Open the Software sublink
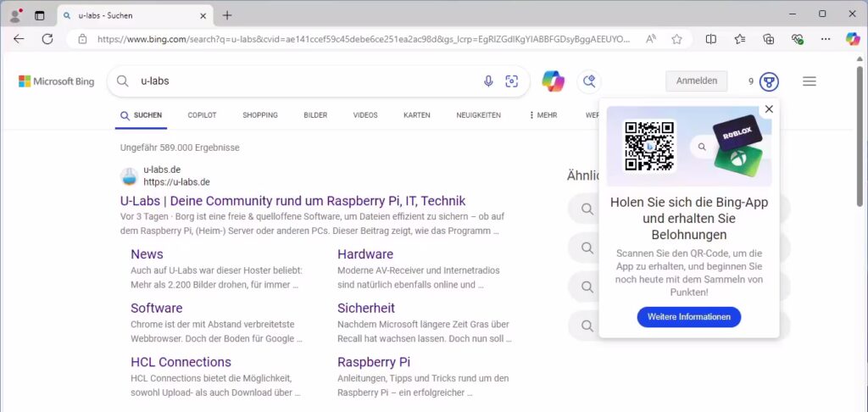Viewport: 868px width, 412px height. pos(157,308)
